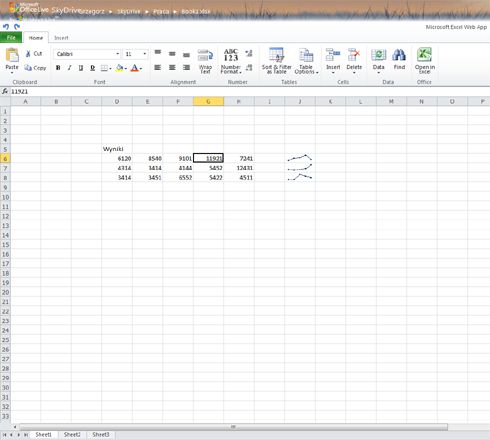
Task: Click the Cut scissors icon
Action: 28,54
